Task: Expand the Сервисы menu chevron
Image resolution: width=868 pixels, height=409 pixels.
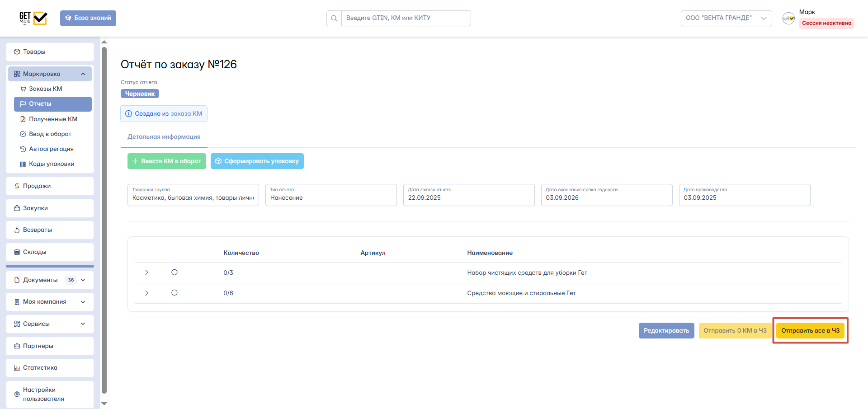Action: point(83,324)
